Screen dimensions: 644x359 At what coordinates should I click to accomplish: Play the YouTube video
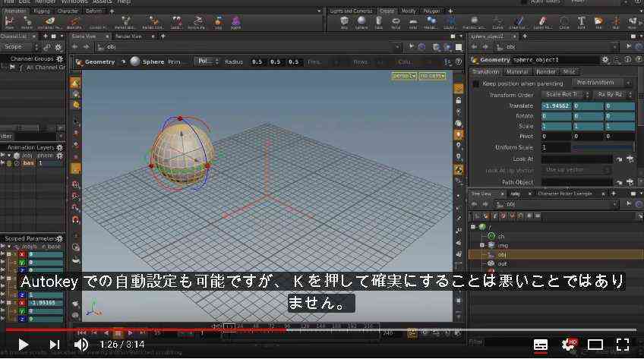click(x=23, y=345)
